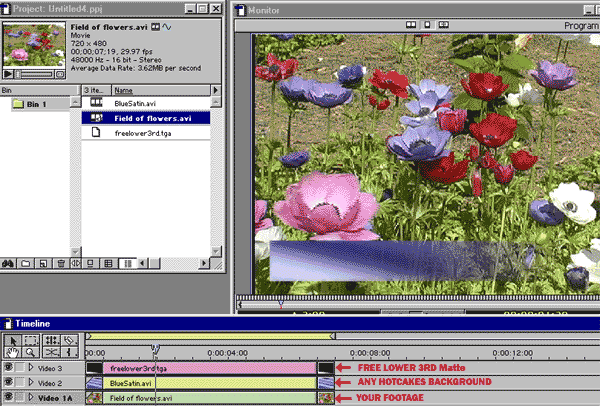The height and width of the screenshot is (406, 600).
Task: Play the Field of flowers thumbnail preview
Action: coord(9,74)
